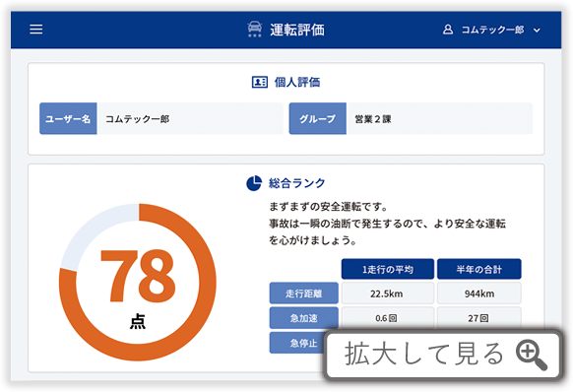Click the 拡大して見る button
This screenshot has width=573, height=392.
tap(443, 354)
